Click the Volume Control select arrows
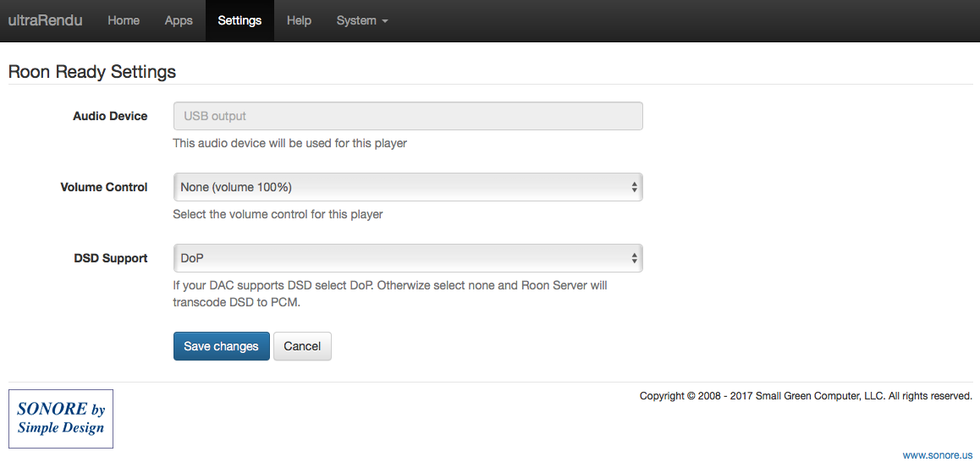The image size is (980, 468). pyautogui.click(x=634, y=187)
